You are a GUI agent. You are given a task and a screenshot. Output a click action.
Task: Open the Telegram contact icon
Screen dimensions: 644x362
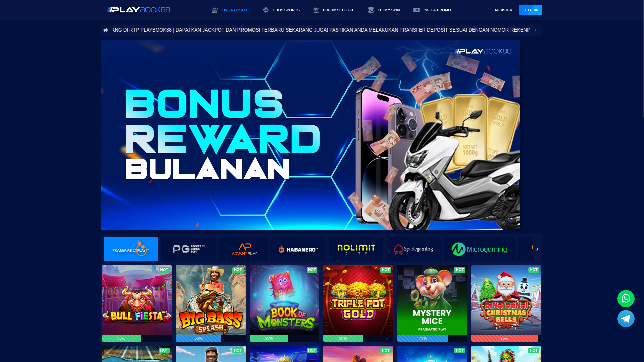(x=626, y=318)
